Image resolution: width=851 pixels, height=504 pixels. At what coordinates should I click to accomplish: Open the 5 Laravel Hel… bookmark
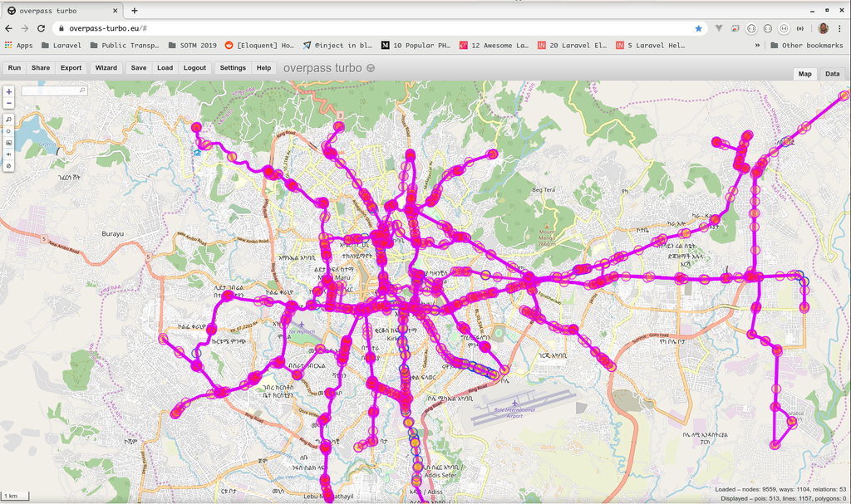(x=650, y=46)
